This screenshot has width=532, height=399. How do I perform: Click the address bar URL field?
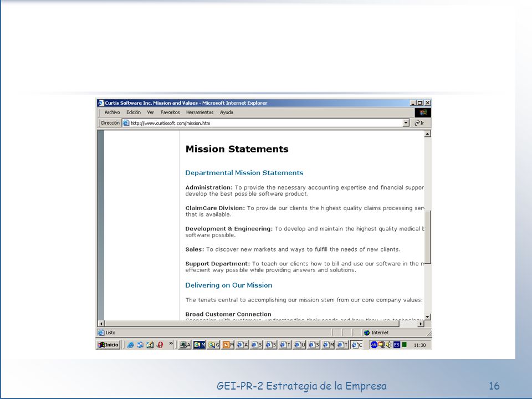(x=267, y=123)
